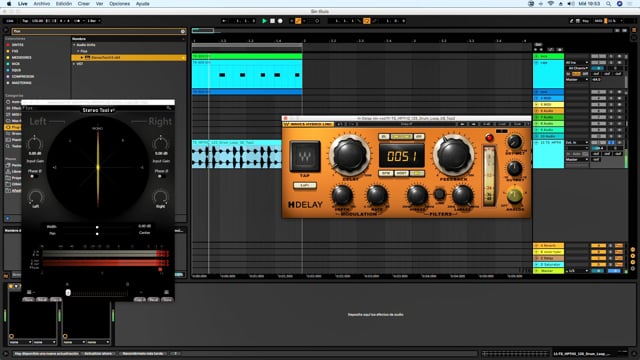This screenshot has width=640, height=360.
Task: Select the MASTERING collection
Action: pyautogui.click(x=22, y=83)
